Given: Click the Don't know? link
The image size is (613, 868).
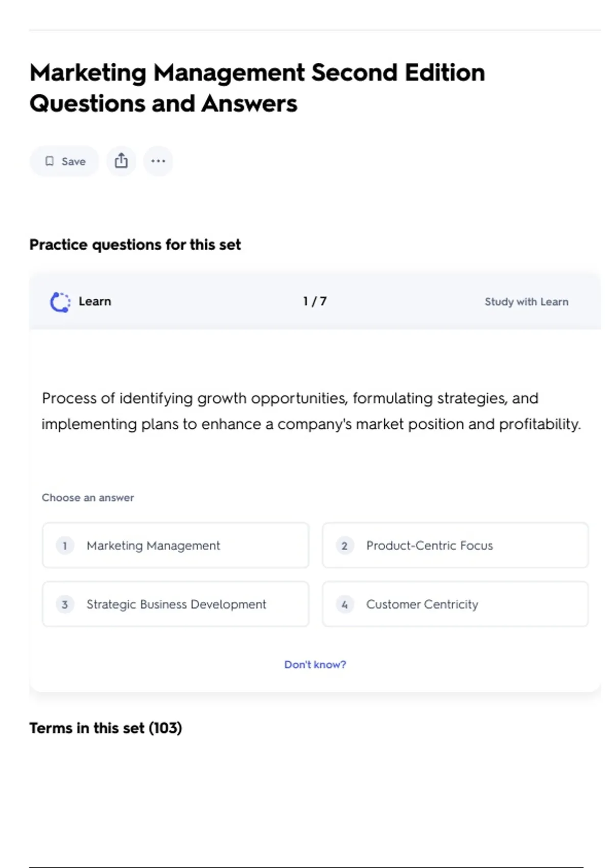Looking at the screenshot, I should 315,664.
